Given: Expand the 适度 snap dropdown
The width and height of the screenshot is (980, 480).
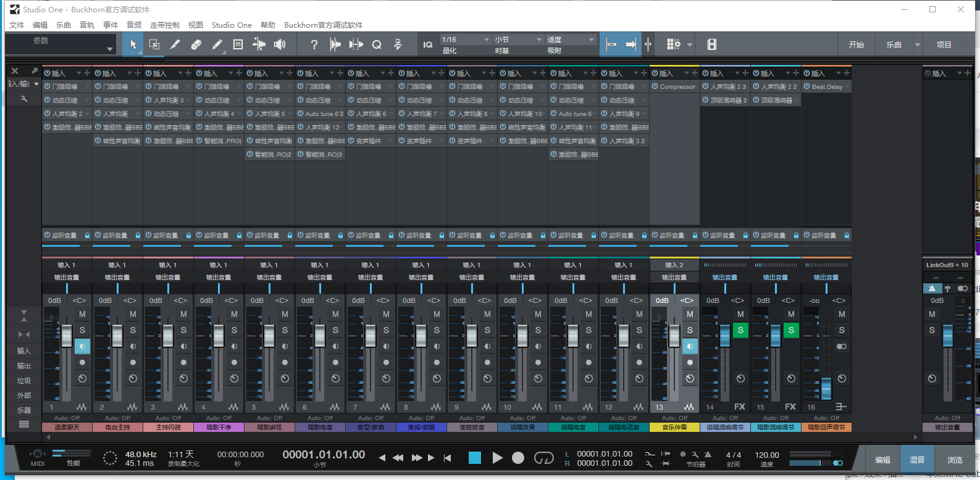Looking at the screenshot, I should 571,39.
